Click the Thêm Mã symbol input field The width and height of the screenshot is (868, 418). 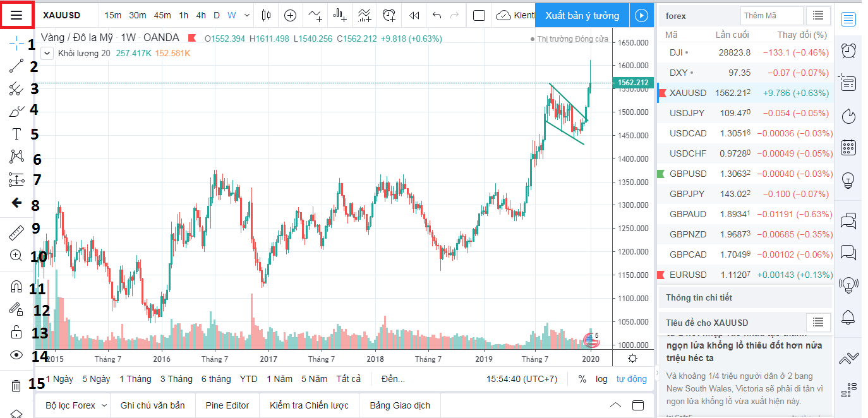[x=771, y=15]
